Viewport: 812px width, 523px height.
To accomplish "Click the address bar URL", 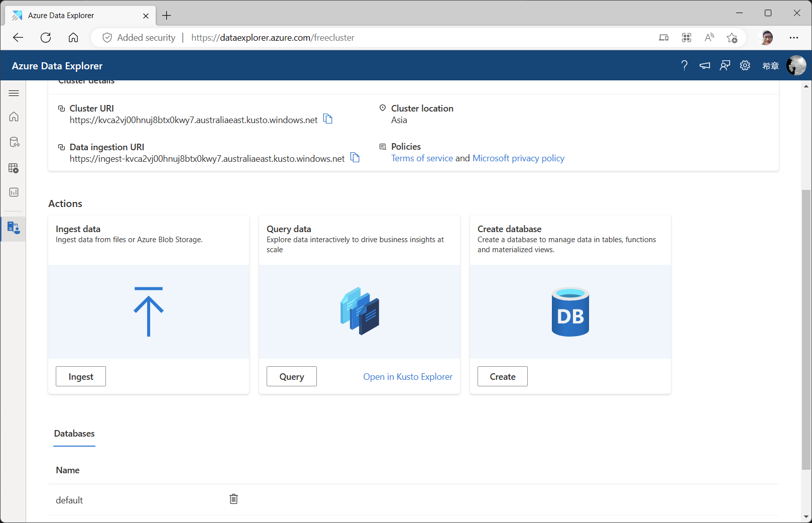I will 273,38.
